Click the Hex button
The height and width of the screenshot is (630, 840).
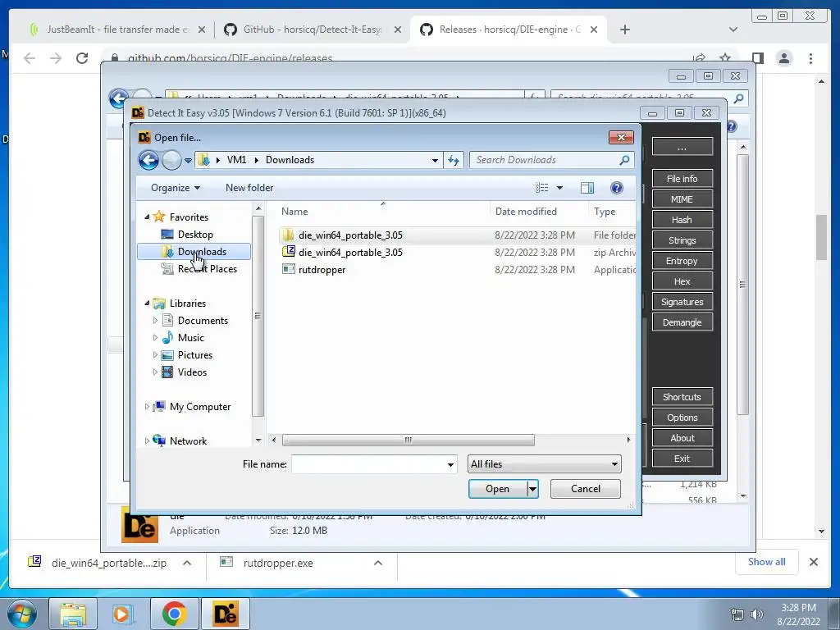(682, 281)
